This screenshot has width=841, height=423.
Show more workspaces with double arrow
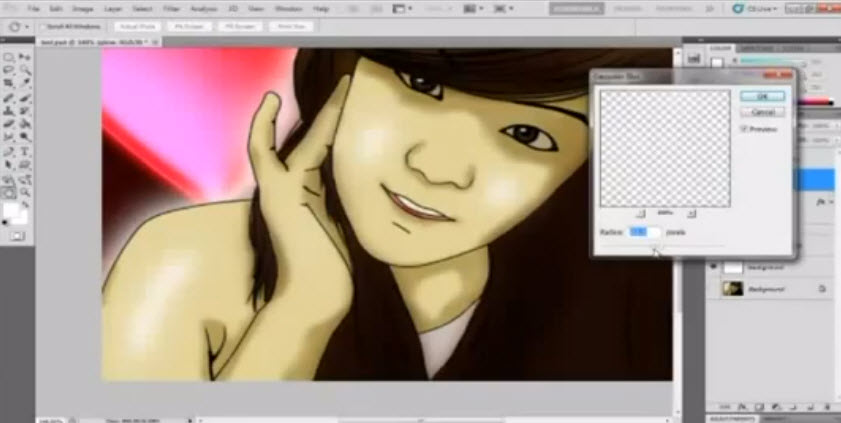(710, 9)
